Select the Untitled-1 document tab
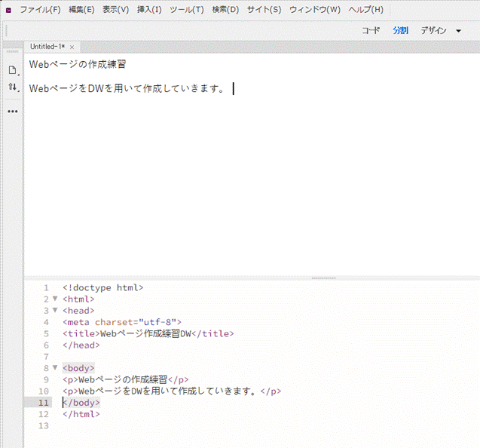This screenshot has height=448, width=480. 47,47
